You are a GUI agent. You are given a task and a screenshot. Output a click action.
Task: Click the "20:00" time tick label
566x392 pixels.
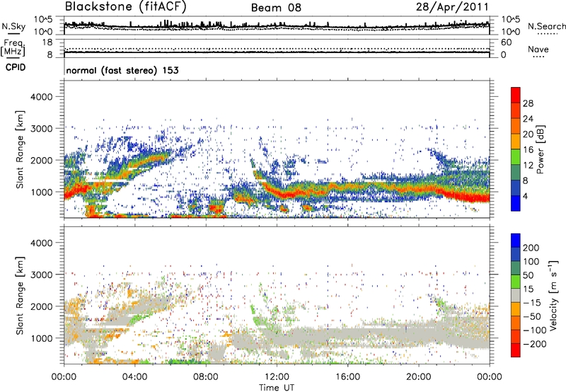(x=418, y=377)
